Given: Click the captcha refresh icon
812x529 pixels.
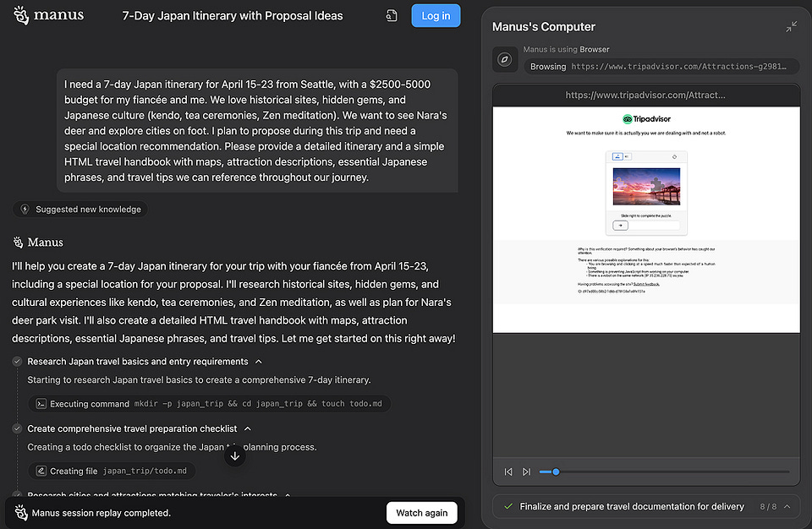Looking at the screenshot, I should pos(674,156).
